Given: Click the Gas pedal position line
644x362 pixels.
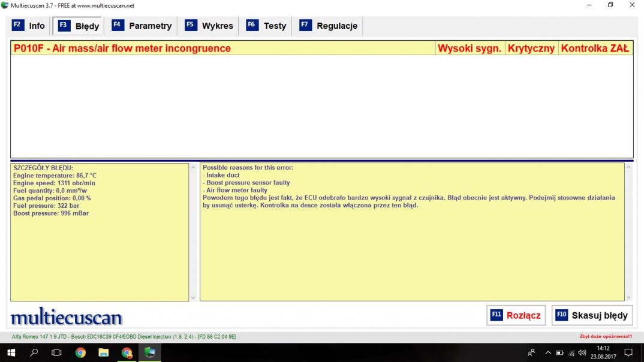Looking at the screenshot, I should (52, 198).
